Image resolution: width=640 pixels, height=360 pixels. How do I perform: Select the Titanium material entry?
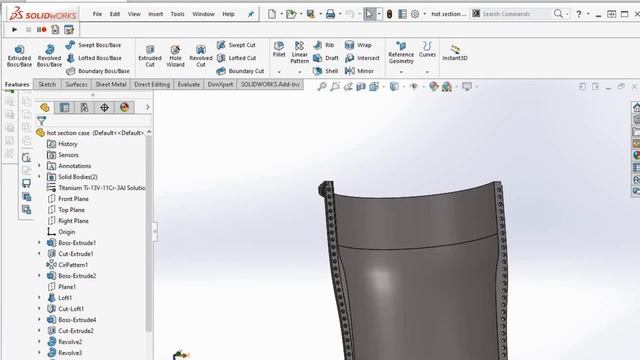[102, 188]
